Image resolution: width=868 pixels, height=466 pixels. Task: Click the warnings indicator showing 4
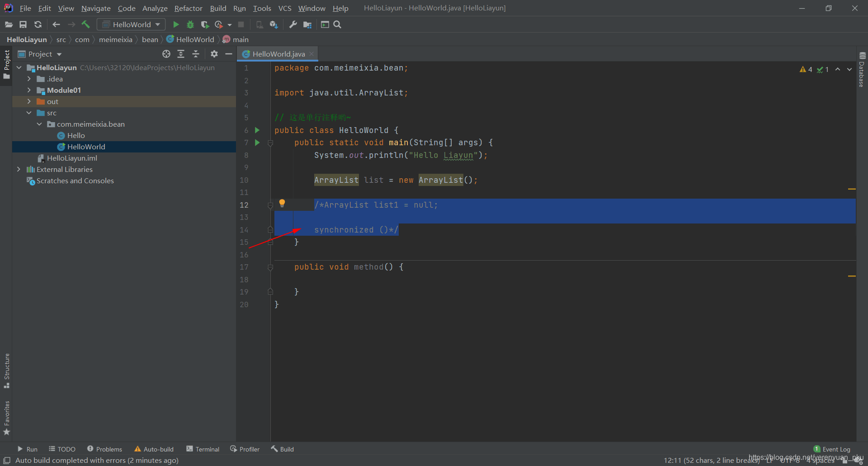tap(806, 69)
